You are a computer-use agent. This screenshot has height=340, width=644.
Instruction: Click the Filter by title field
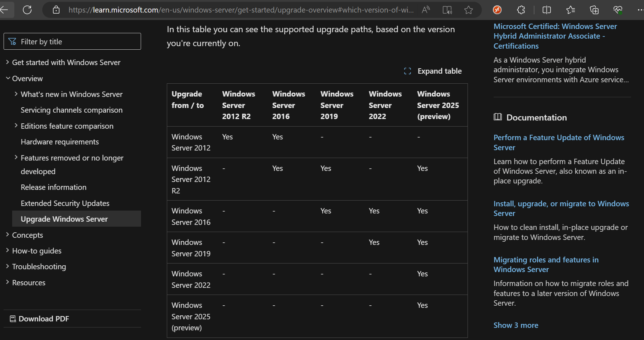click(x=72, y=41)
